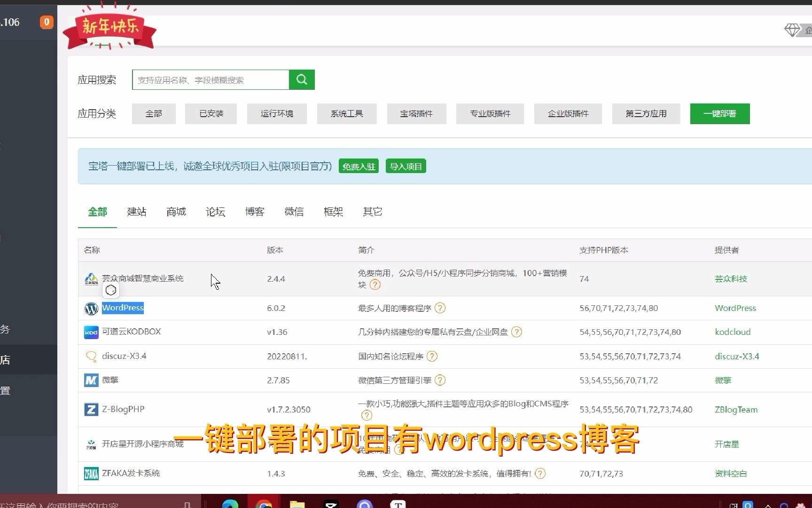Click question mark beside 微信第三方管理引擎
The image size is (812, 508).
[440, 380]
